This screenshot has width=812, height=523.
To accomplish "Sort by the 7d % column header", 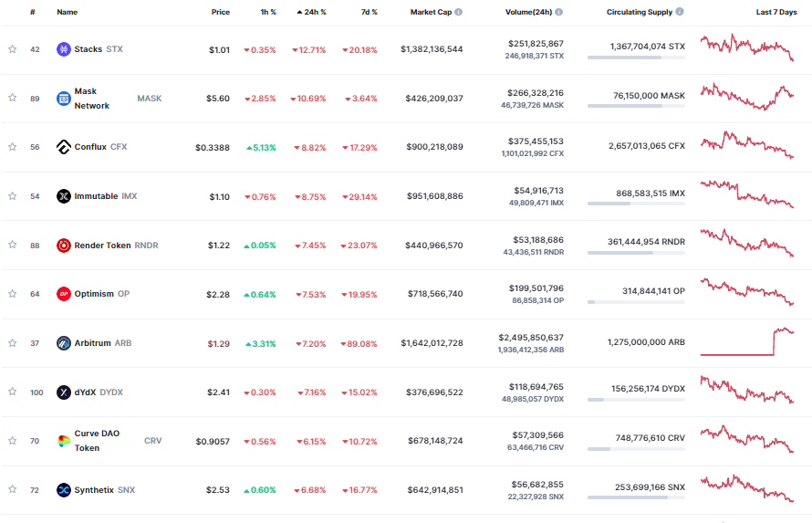I will [x=370, y=12].
